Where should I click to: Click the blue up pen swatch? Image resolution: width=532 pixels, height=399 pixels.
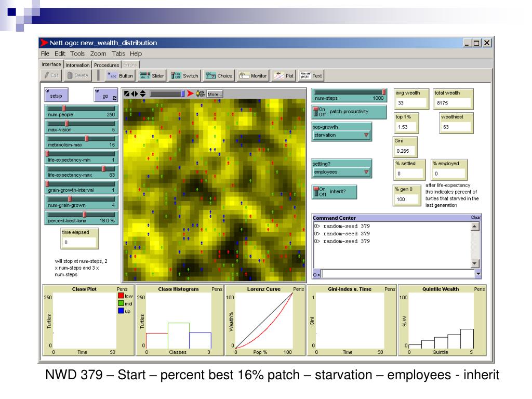(x=121, y=311)
